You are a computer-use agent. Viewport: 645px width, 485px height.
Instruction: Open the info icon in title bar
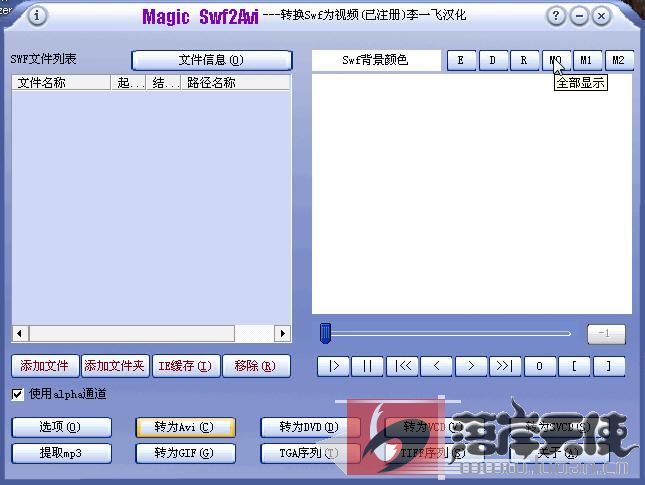pos(37,16)
